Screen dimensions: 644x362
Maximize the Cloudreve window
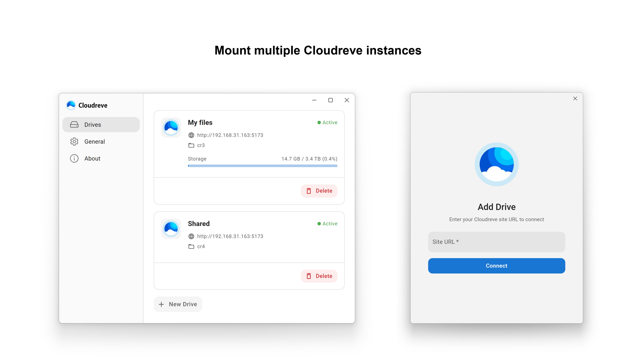point(330,100)
